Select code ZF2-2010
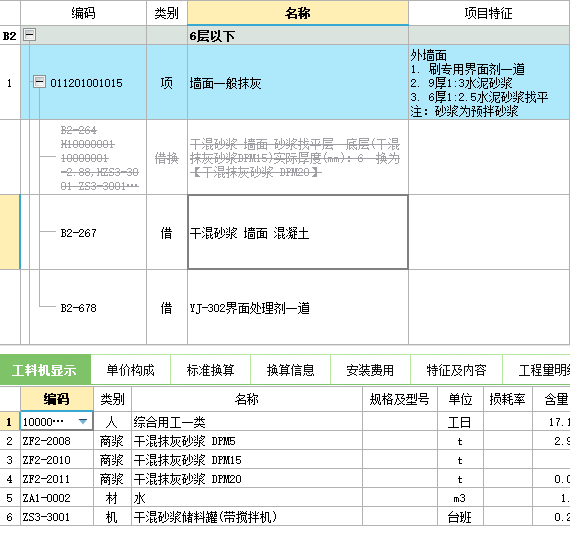 pos(57,460)
